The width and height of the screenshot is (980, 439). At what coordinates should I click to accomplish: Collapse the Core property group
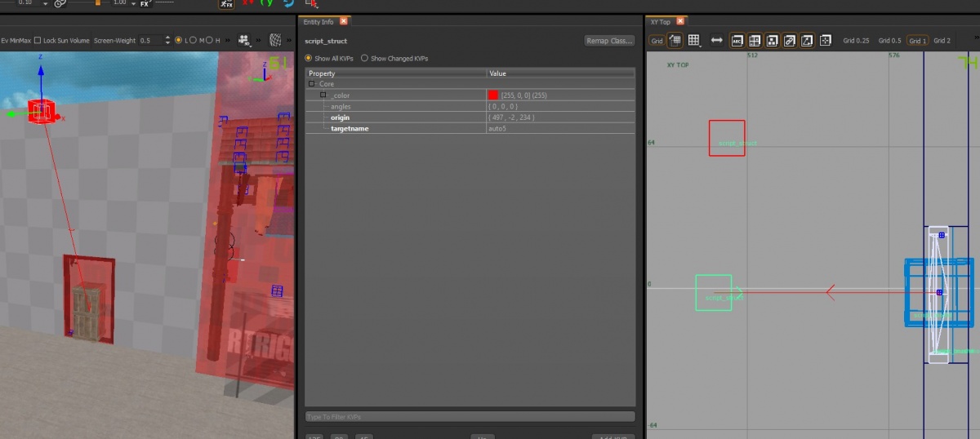coord(311,84)
